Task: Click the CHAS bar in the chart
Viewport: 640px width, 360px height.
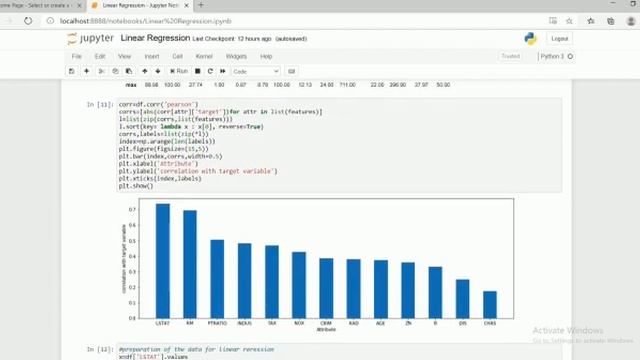Action: click(x=490, y=304)
